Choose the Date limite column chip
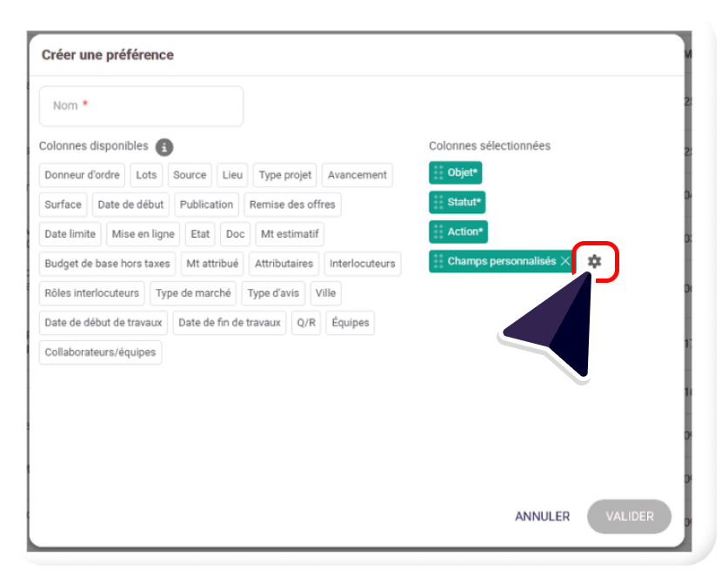This screenshot has width=728, height=577. (70, 234)
